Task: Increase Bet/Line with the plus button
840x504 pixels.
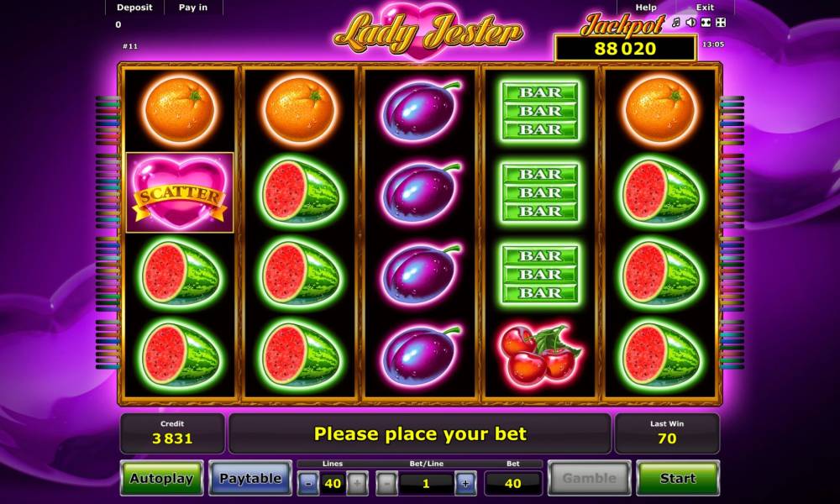Action: pyautogui.click(x=465, y=484)
